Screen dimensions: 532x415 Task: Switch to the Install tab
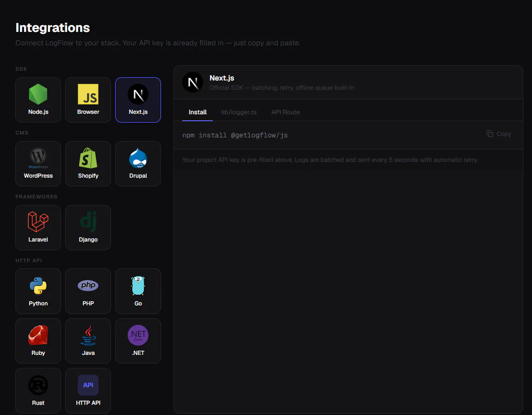[x=198, y=112]
